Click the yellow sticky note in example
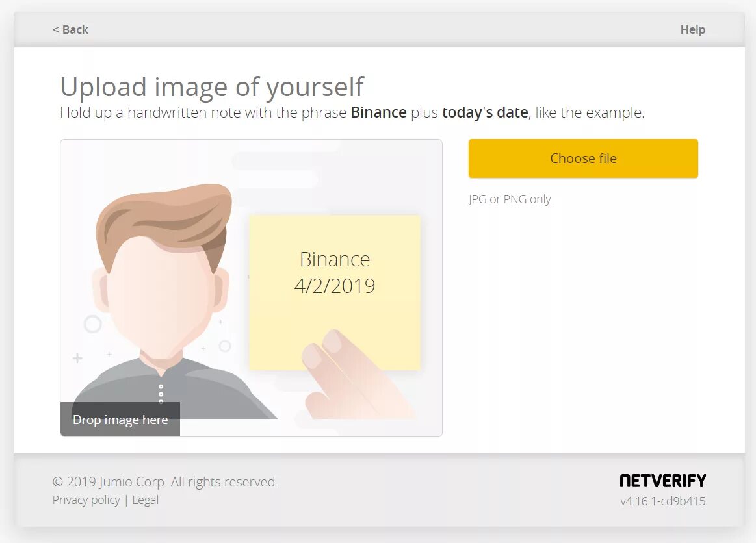The height and width of the screenshot is (543, 756). 335,292
